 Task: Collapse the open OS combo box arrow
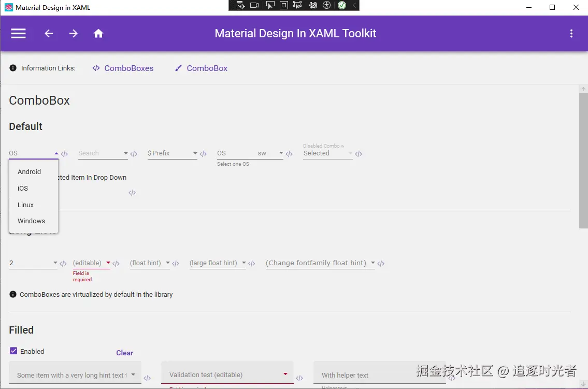click(56, 153)
